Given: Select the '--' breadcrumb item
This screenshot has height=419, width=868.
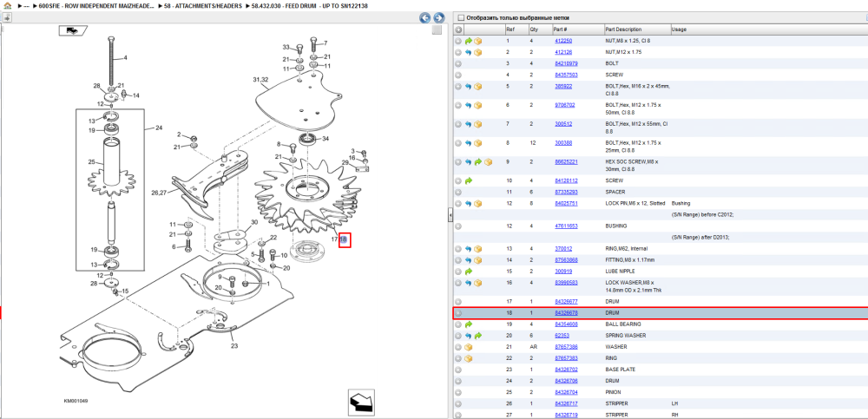Looking at the screenshot, I should (25, 5).
